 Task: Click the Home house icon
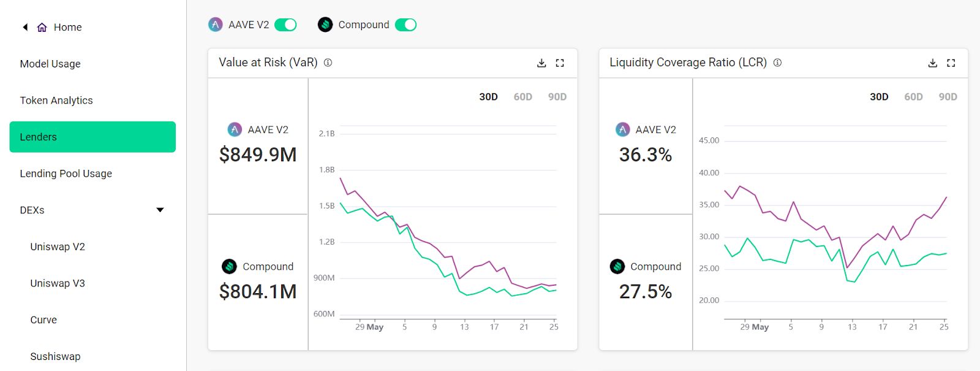[42, 27]
